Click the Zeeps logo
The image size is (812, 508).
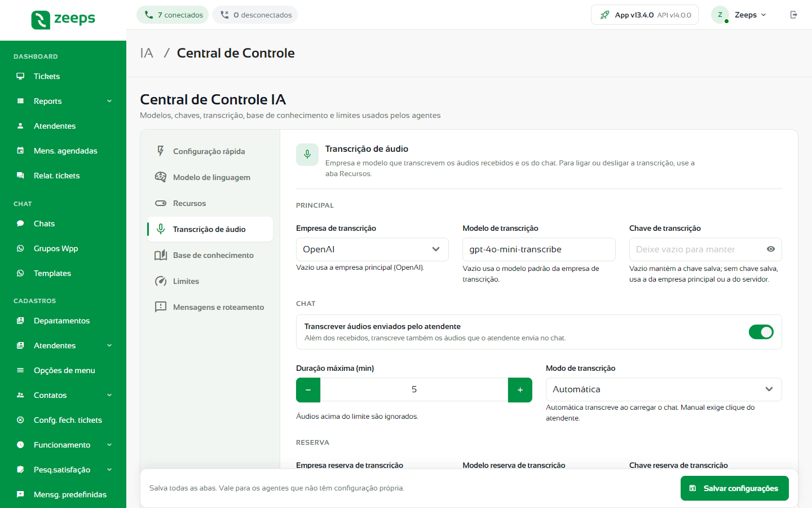[63, 20]
